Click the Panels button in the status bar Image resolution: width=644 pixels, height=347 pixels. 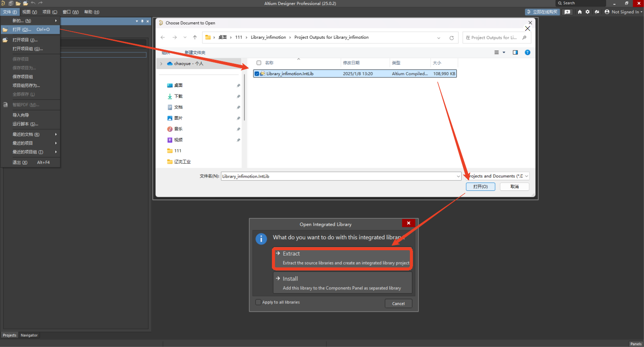tap(636, 344)
